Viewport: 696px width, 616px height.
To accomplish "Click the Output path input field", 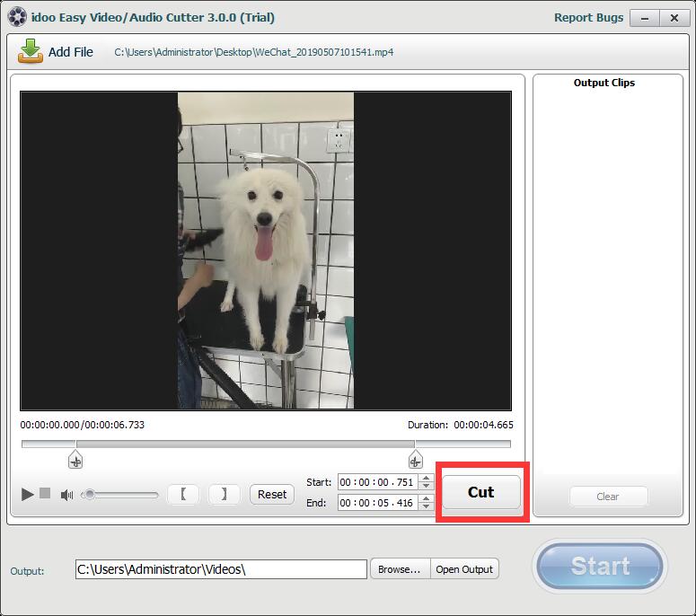I will (221, 569).
